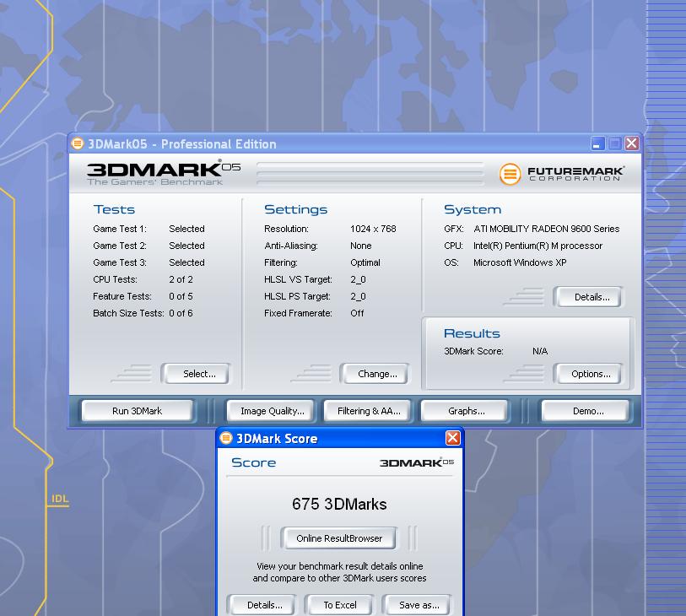Click 'ATI MOBILITY RADEON 9600 Series' text
The image size is (686, 616).
[547, 229]
